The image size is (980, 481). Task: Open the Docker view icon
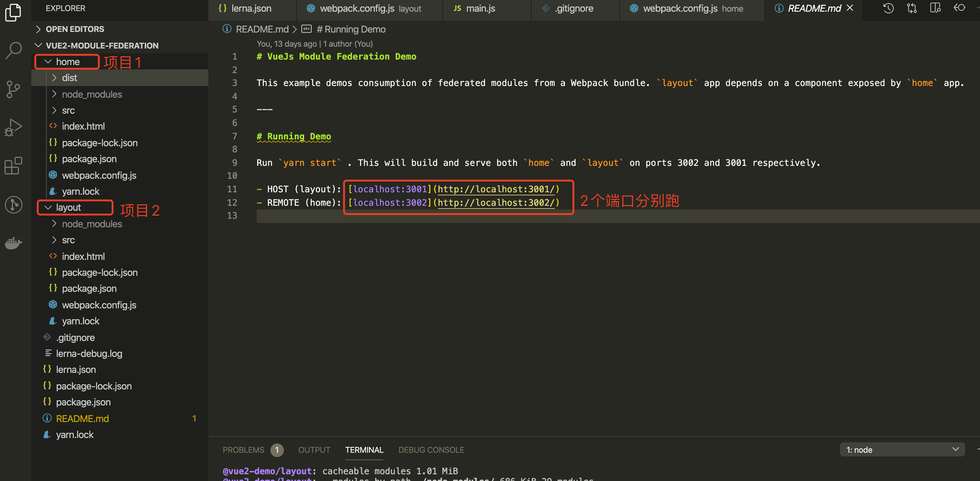[14, 243]
